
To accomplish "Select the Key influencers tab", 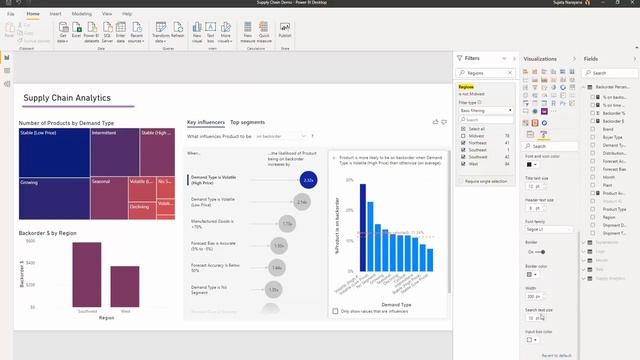I will [206, 122].
